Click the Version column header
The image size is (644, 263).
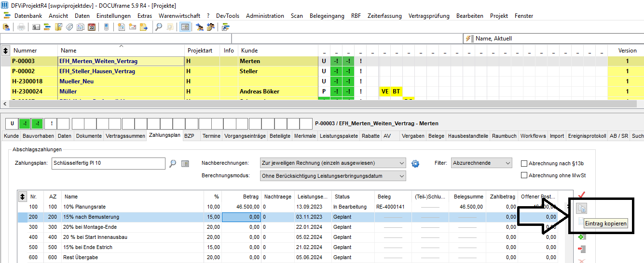pyautogui.click(x=627, y=50)
